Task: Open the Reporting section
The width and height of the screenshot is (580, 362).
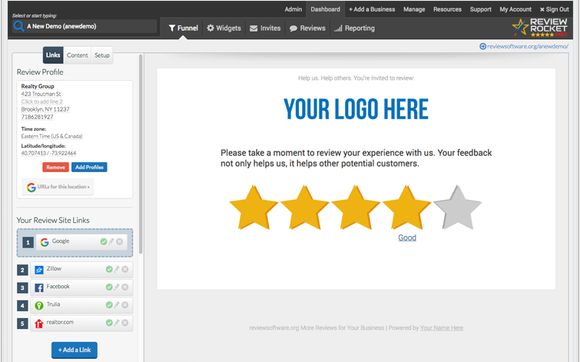Action: [x=354, y=28]
